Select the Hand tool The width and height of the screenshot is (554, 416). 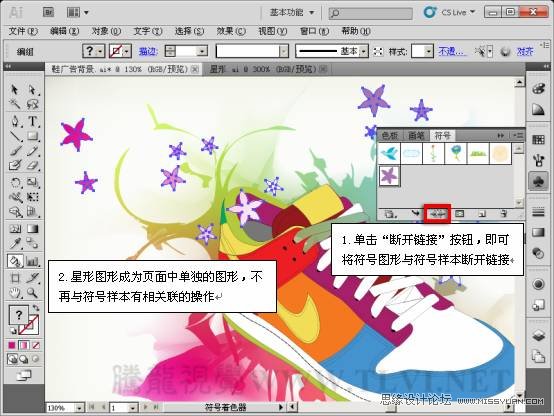tap(15, 293)
